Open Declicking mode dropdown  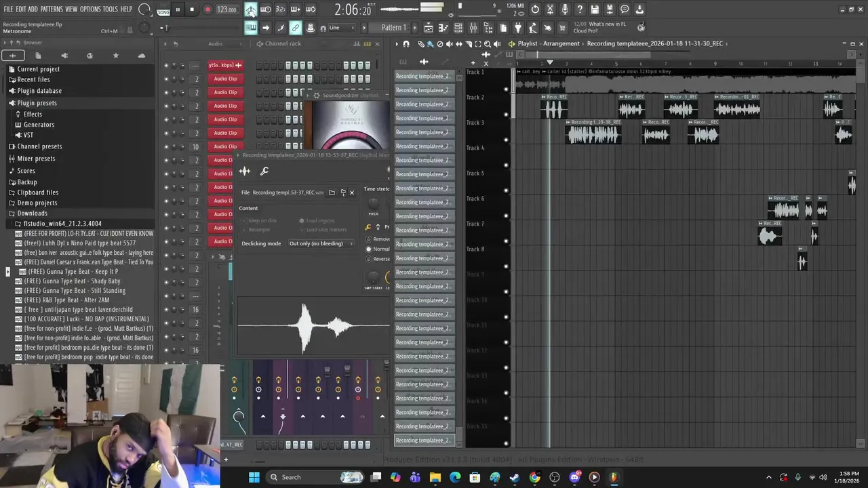point(321,243)
